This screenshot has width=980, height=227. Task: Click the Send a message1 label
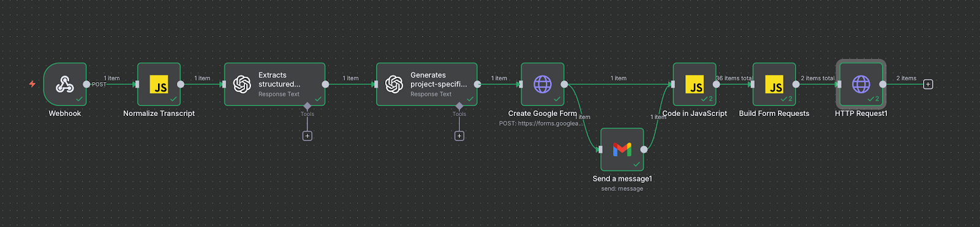(x=622, y=179)
